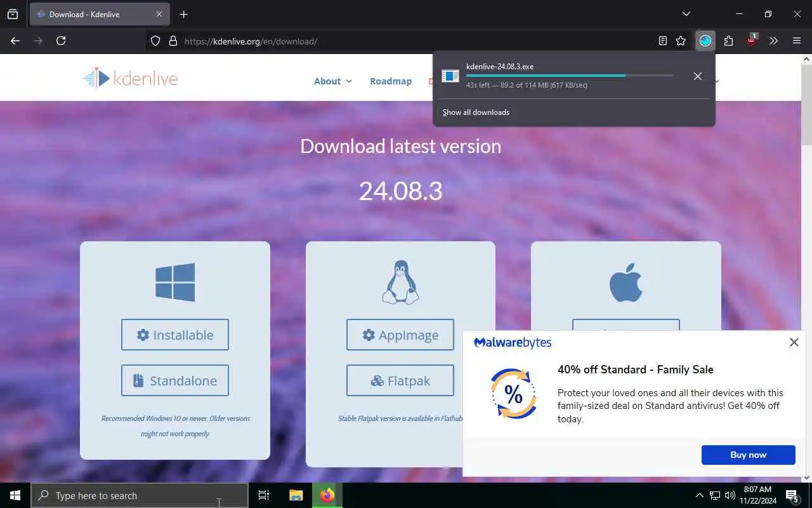
Task: Open File Explorer from taskbar
Action: pyautogui.click(x=296, y=495)
